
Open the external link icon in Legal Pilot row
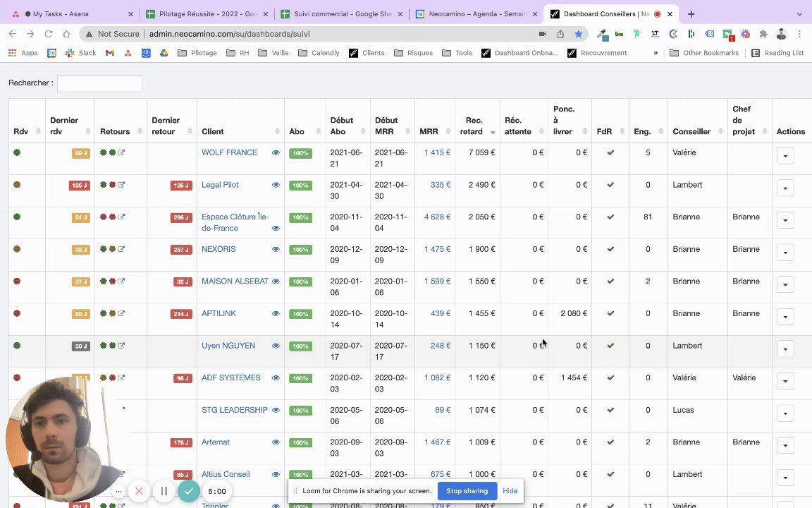(x=121, y=185)
